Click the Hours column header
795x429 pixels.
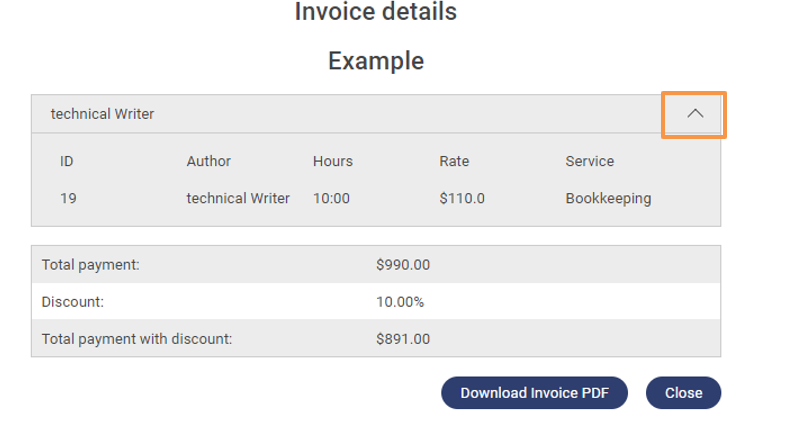[x=332, y=161]
